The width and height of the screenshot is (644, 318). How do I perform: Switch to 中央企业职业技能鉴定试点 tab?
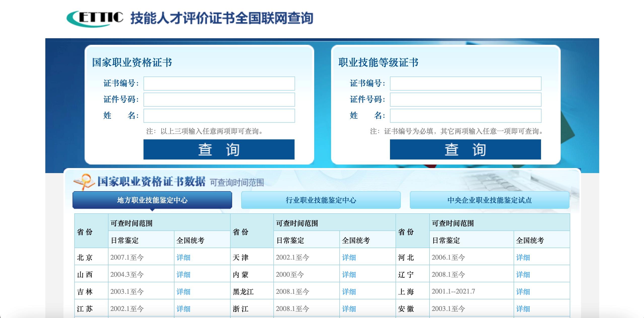coord(489,200)
